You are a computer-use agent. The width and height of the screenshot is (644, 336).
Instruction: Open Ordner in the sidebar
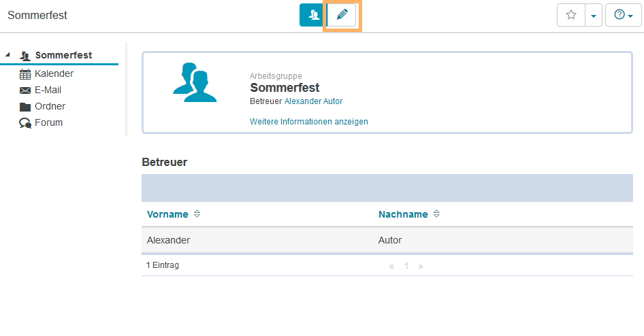tap(50, 106)
